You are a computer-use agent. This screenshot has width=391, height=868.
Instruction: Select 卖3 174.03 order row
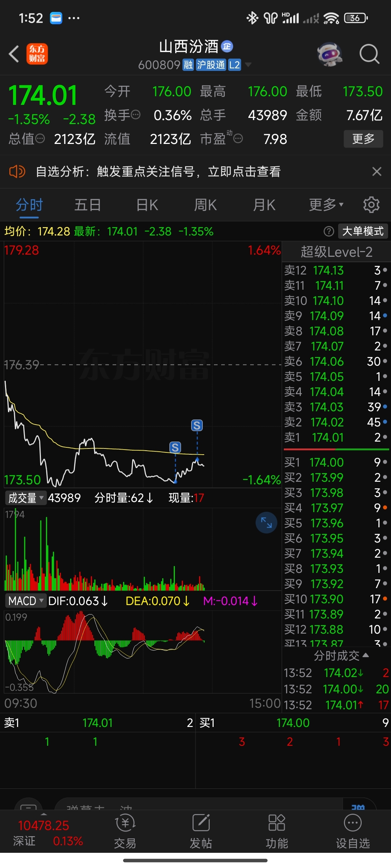click(336, 407)
